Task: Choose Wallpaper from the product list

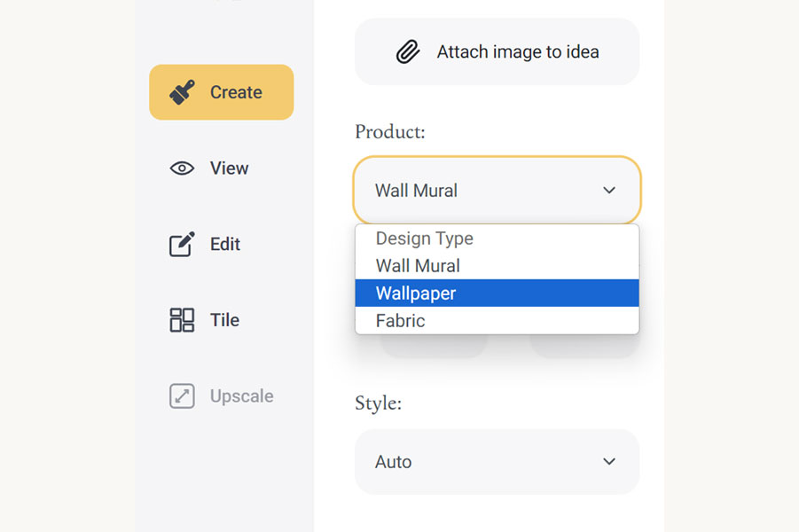Action: (x=497, y=293)
